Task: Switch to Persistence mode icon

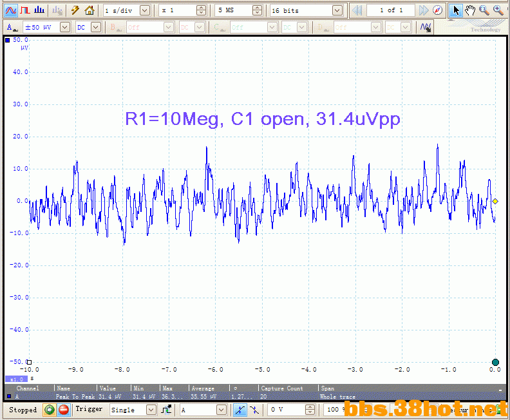Action: point(25,11)
